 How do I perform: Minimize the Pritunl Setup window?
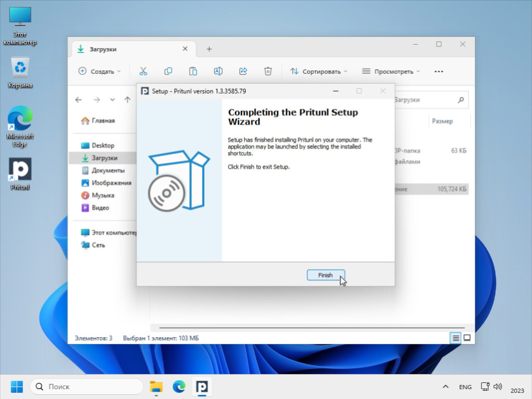coord(336,91)
